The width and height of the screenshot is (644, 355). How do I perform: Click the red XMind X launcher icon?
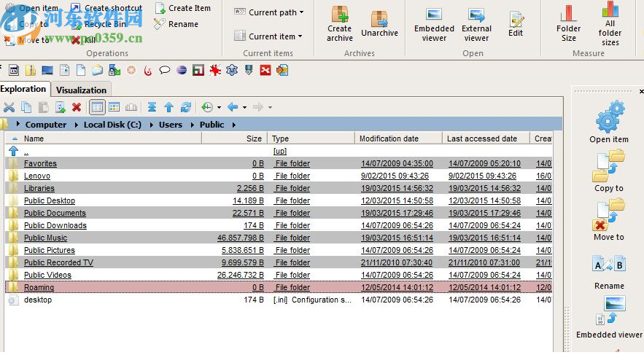(x=265, y=71)
